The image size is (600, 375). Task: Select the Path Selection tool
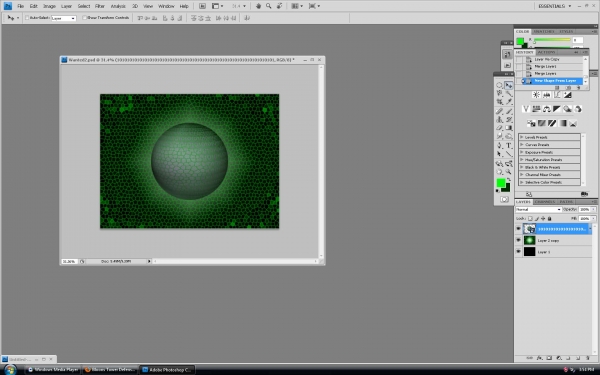(499, 154)
